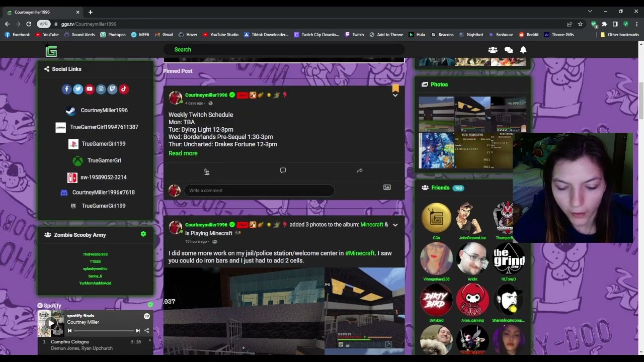
Task: Open comments on the pinned post
Action: pos(283,170)
